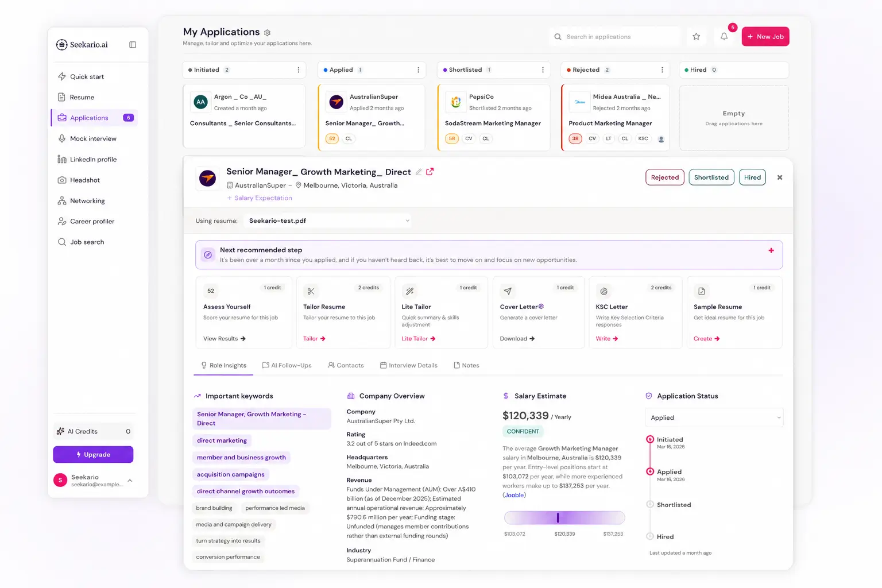
Task: Click Hired timeline step marker
Action: 650,536
